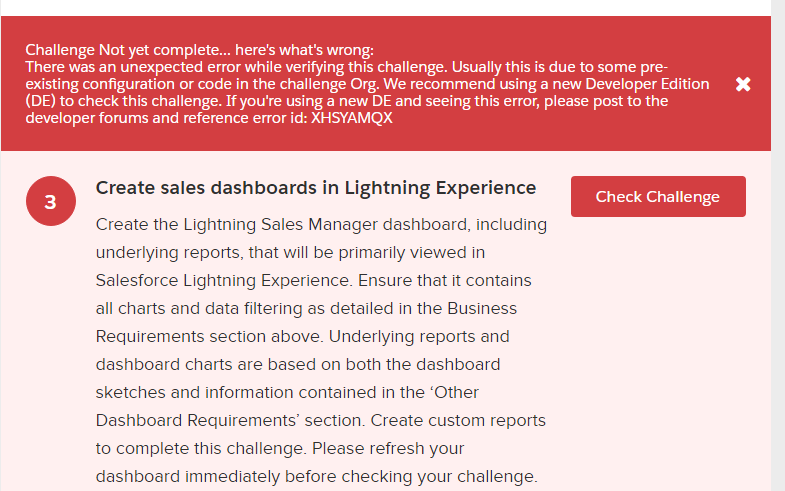This screenshot has height=491, width=785.
Task: Click the white area above the error banner
Action: [392, 8]
